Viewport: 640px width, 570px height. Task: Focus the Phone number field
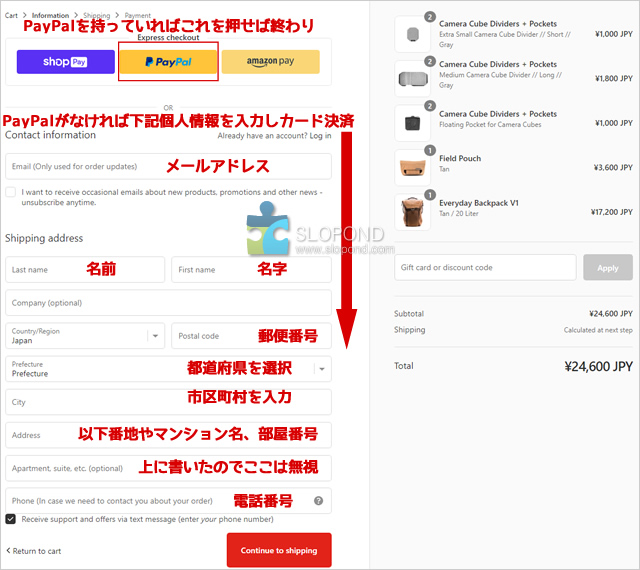coord(168,501)
